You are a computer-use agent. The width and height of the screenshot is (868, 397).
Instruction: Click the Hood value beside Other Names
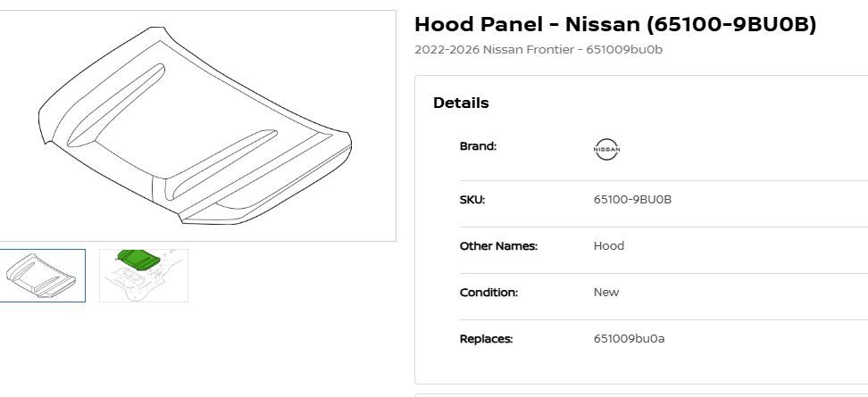click(x=609, y=246)
